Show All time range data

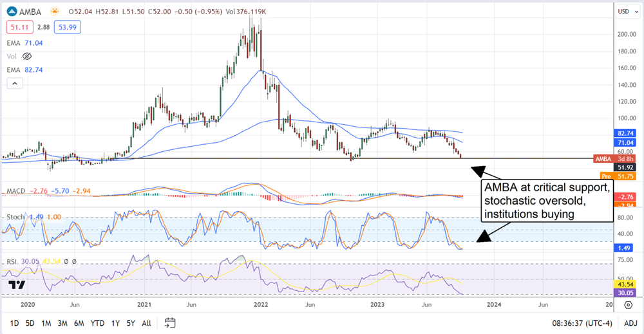tap(147, 322)
